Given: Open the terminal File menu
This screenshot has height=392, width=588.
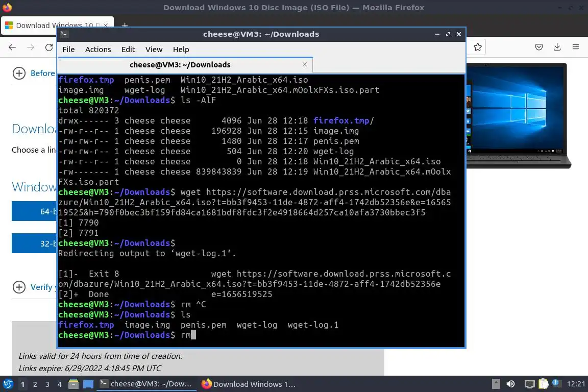Looking at the screenshot, I should coord(68,50).
